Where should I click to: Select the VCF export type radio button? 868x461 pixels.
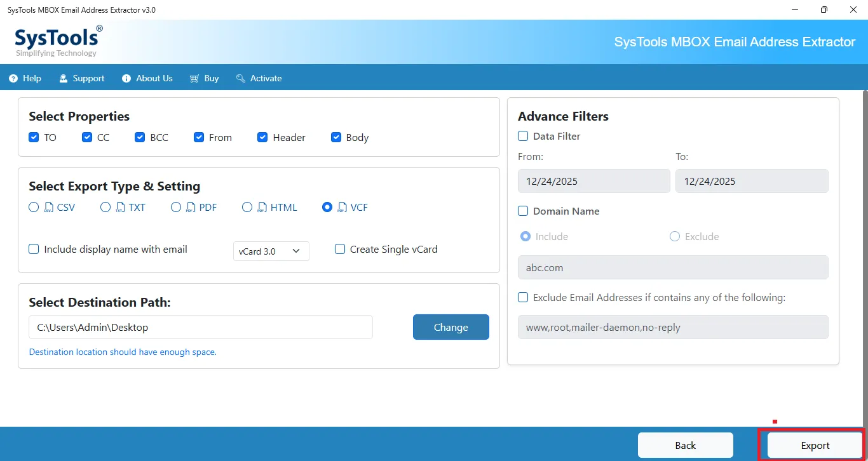(327, 207)
